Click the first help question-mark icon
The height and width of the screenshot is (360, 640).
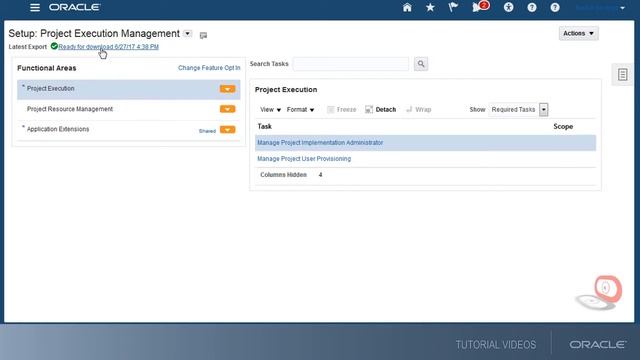(x=531, y=7)
